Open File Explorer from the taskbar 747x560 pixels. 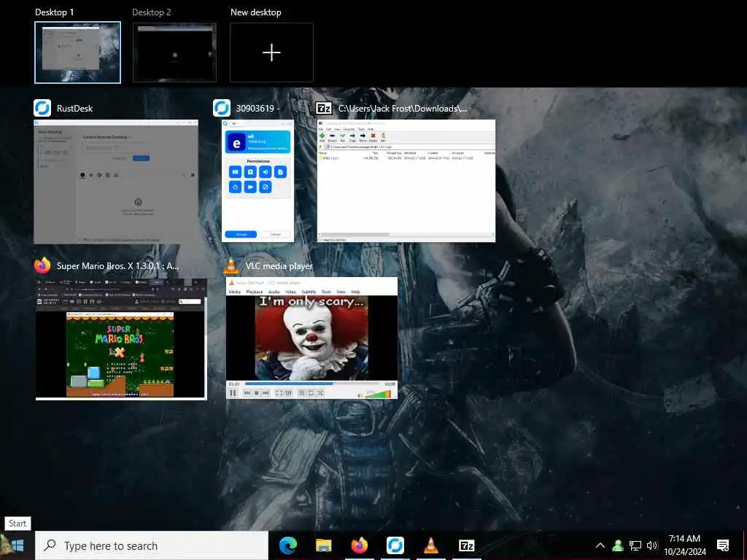point(323,545)
